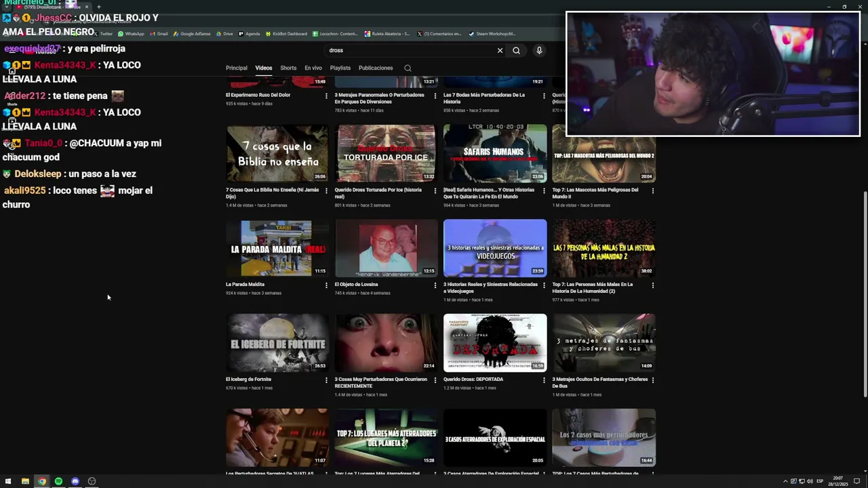
Task: Open options menu for 'El Iceberg de Fortnite'
Action: (x=326, y=380)
